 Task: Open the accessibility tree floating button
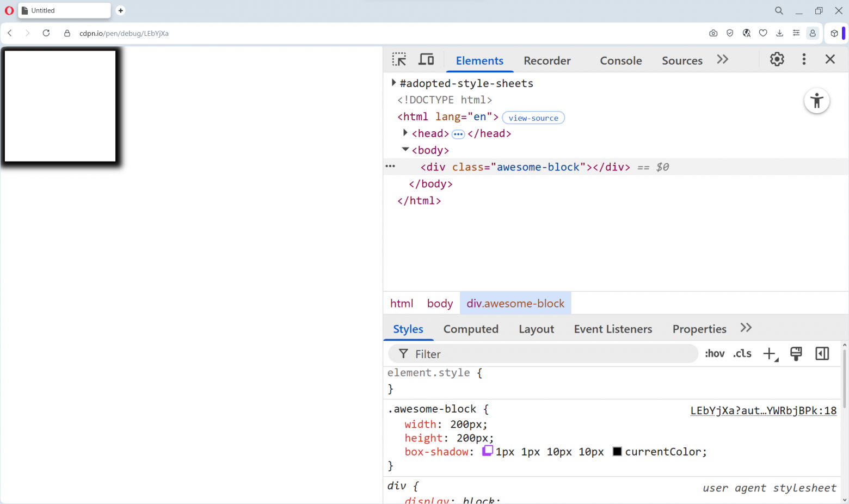coord(817,101)
